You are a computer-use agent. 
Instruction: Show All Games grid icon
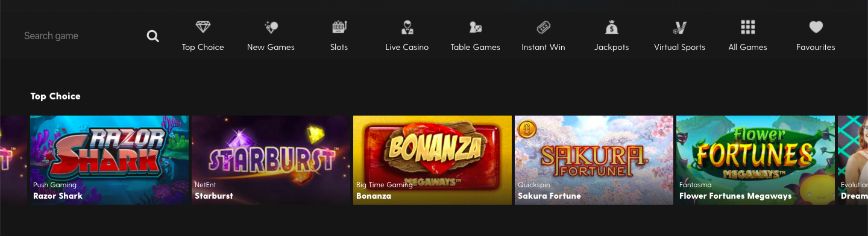click(x=747, y=27)
